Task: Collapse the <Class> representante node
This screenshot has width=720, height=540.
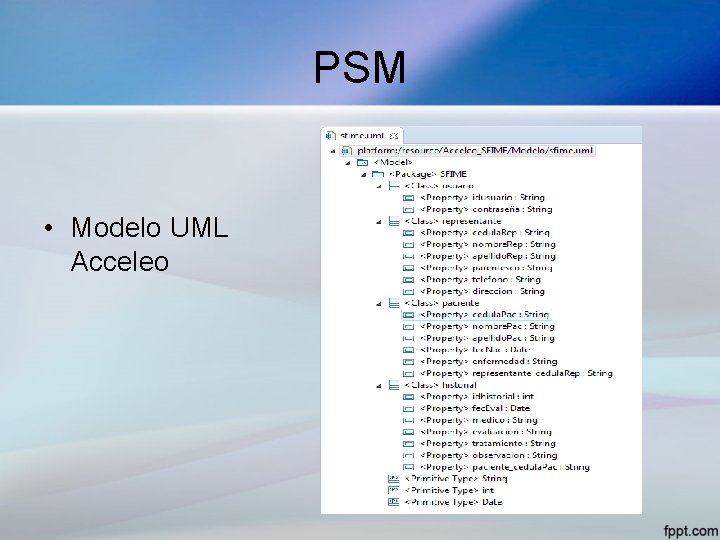Action: pyautogui.click(x=379, y=222)
